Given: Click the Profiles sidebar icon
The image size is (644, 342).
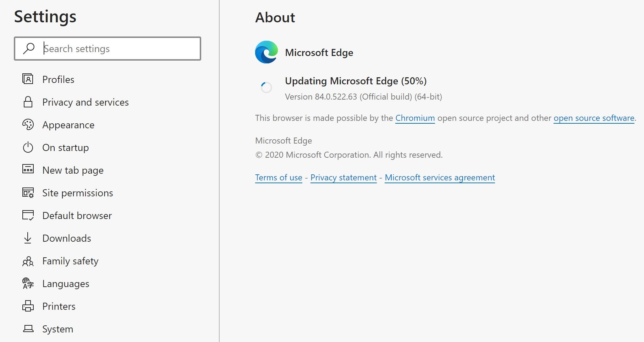Looking at the screenshot, I should [x=28, y=79].
